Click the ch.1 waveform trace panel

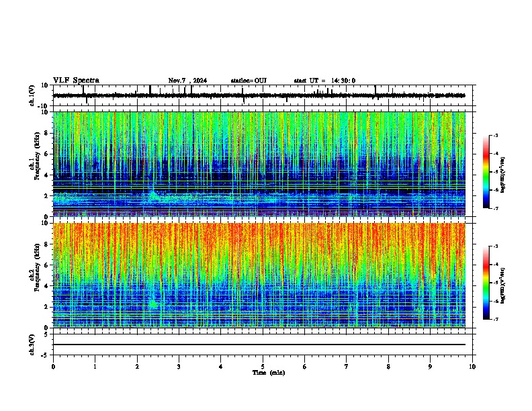262,95
